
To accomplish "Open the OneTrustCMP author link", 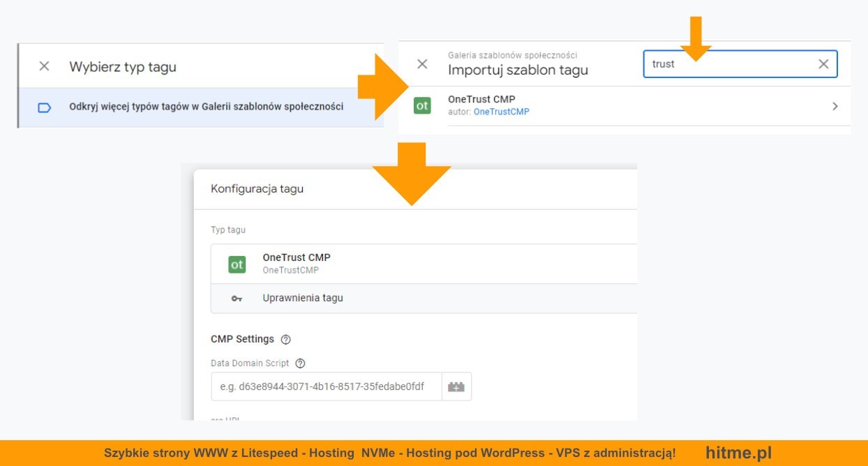I will [x=501, y=112].
